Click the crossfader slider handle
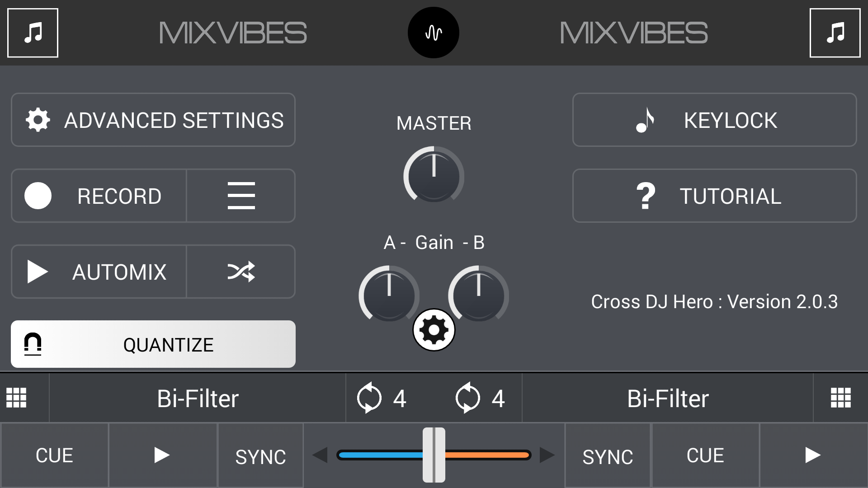This screenshot has width=868, height=488. click(x=434, y=455)
